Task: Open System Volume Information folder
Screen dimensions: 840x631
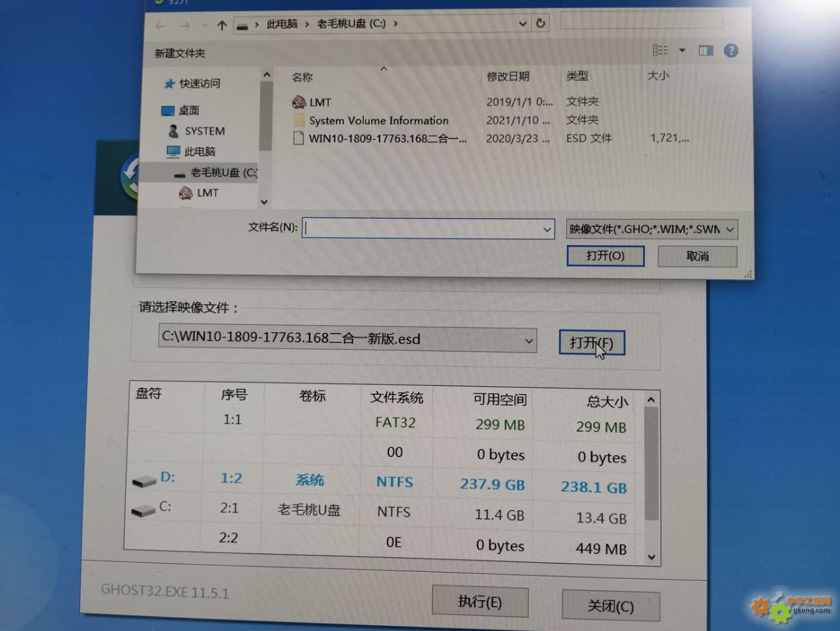Action: pos(378,121)
